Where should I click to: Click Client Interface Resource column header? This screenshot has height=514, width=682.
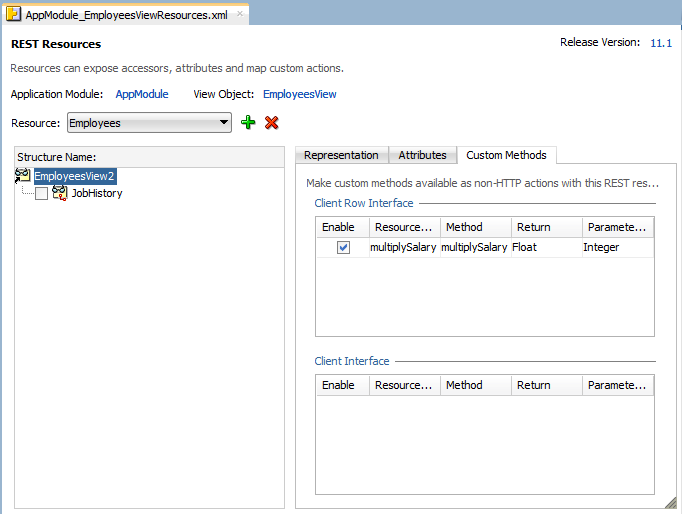click(405, 385)
